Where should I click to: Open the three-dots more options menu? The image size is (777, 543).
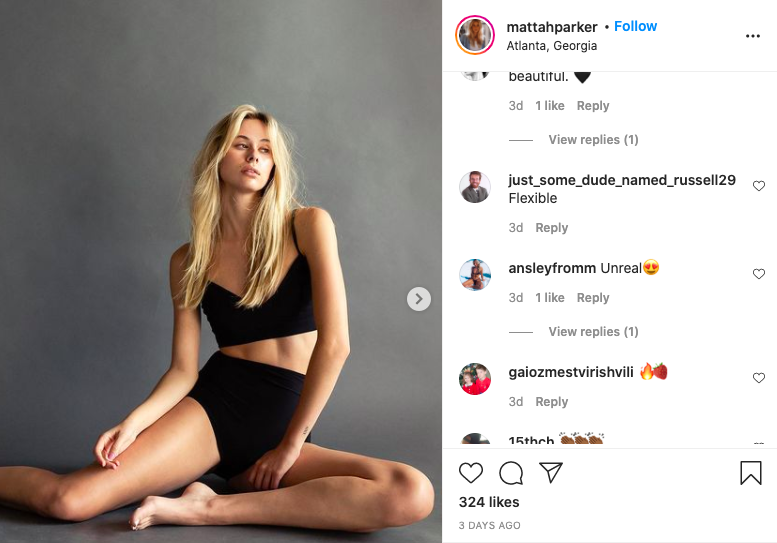click(x=752, y=36)
